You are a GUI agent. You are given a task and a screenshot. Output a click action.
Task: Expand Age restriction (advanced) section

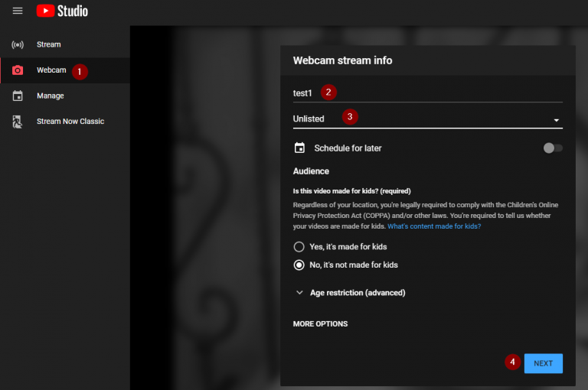click(357, 293)
